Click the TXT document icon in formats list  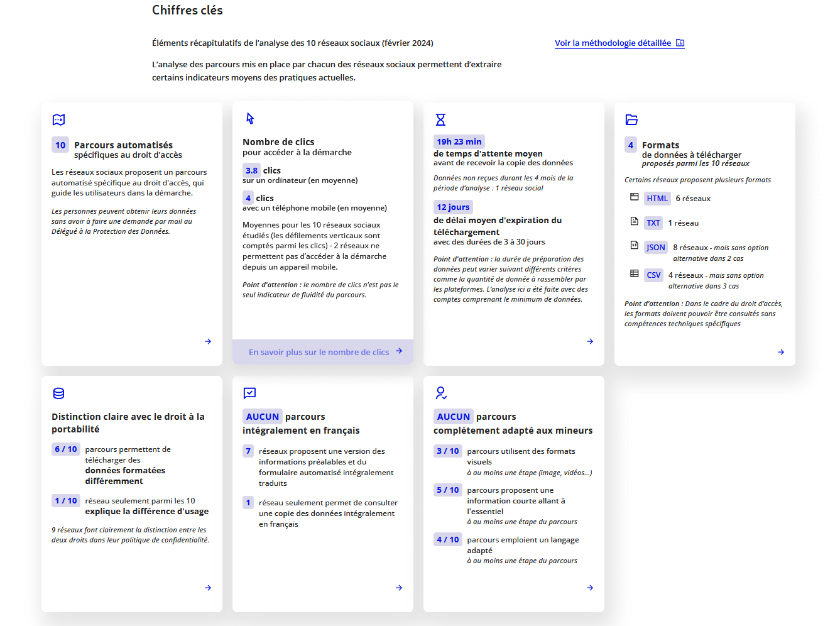tap(634, 221)
